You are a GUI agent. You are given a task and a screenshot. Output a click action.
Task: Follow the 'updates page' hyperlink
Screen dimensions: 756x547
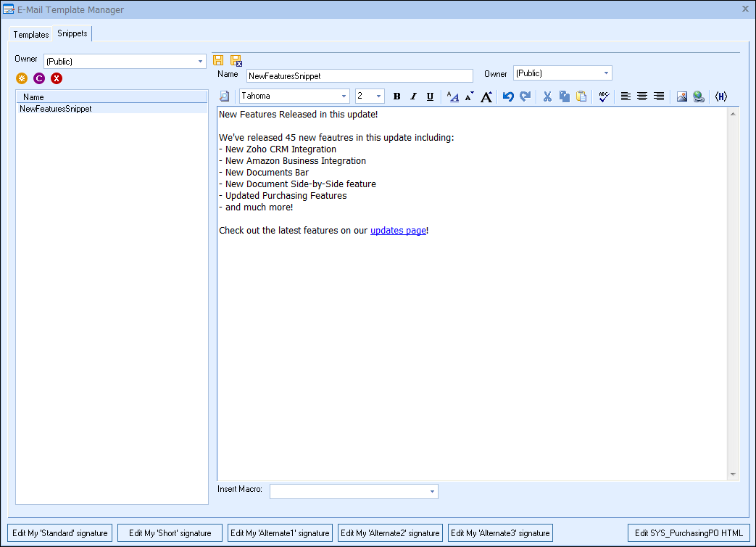tap(398, 231)
